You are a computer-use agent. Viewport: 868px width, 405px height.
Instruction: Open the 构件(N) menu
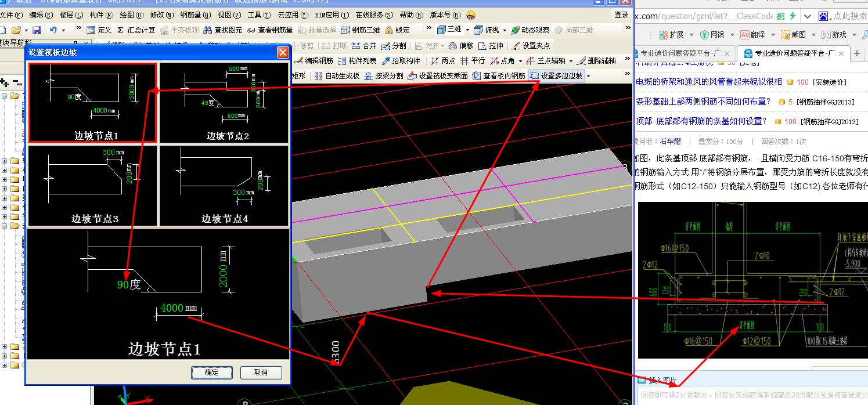pyautogui.click(x=101, y=15)
